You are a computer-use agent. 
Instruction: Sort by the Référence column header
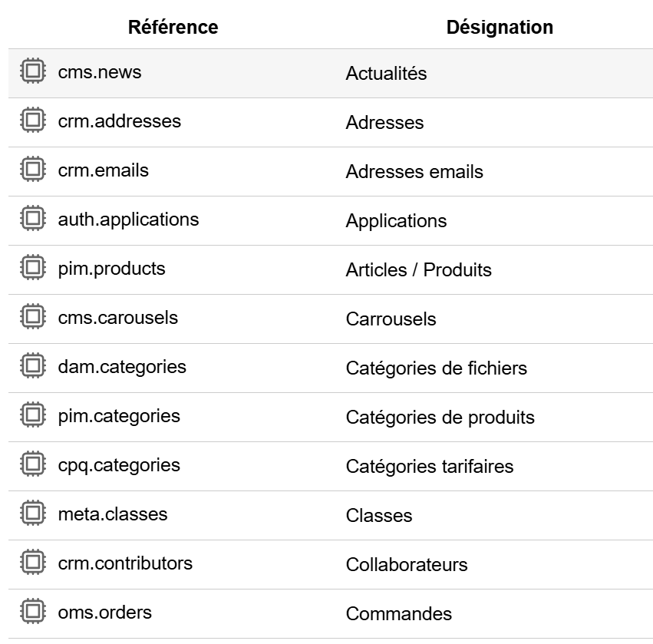(173, 27)
